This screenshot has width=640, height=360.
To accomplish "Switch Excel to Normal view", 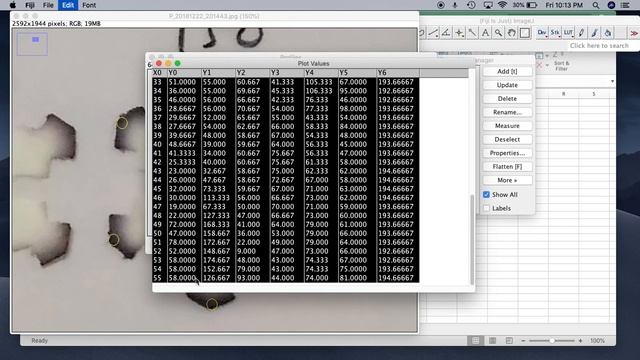I will 476,340.
